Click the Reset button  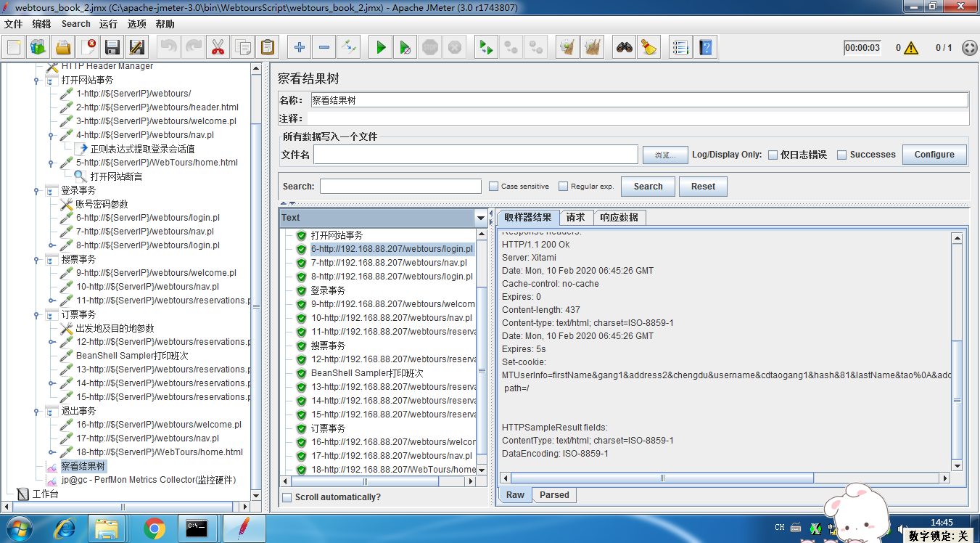click(703, 187)
